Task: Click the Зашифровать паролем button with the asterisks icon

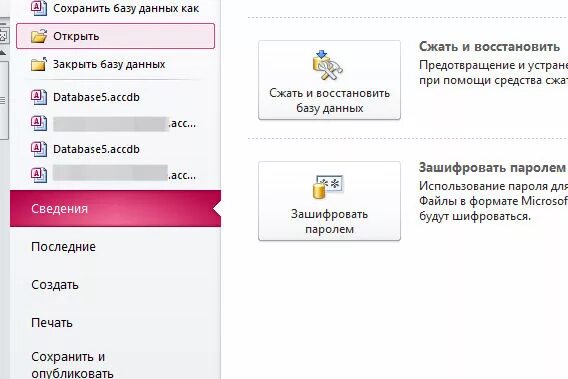Action: (x=329, y=201)
